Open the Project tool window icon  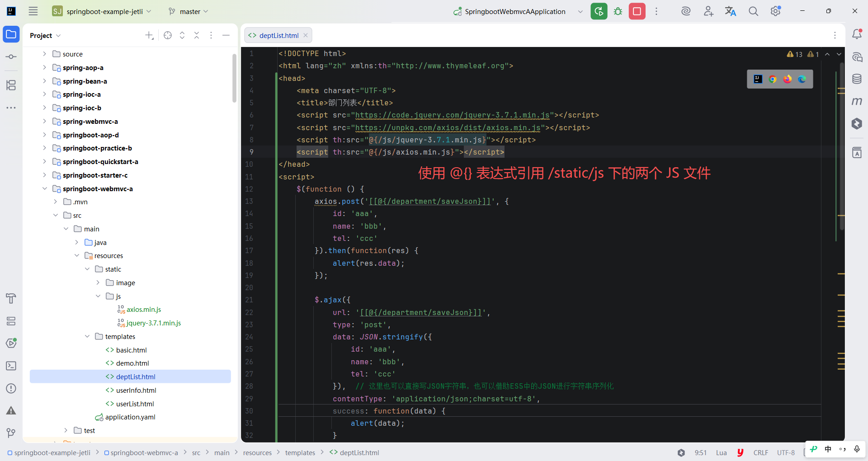[11, 34]
